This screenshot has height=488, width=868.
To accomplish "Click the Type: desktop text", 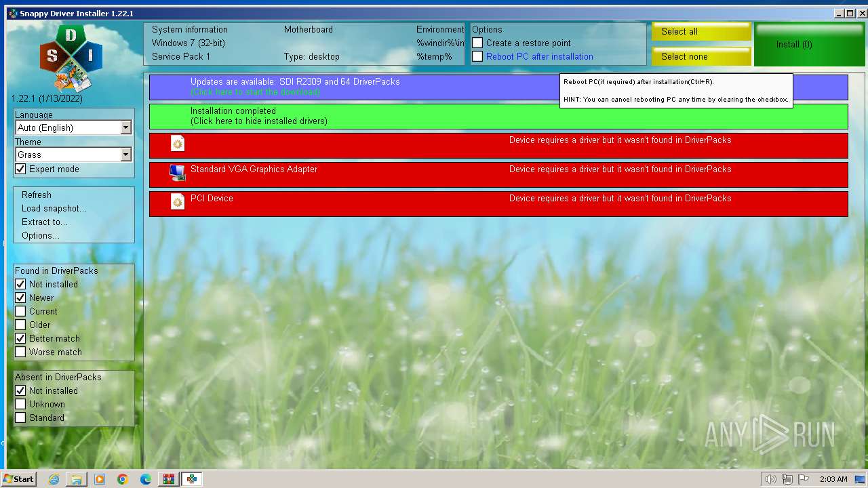I will click(312, 56).
